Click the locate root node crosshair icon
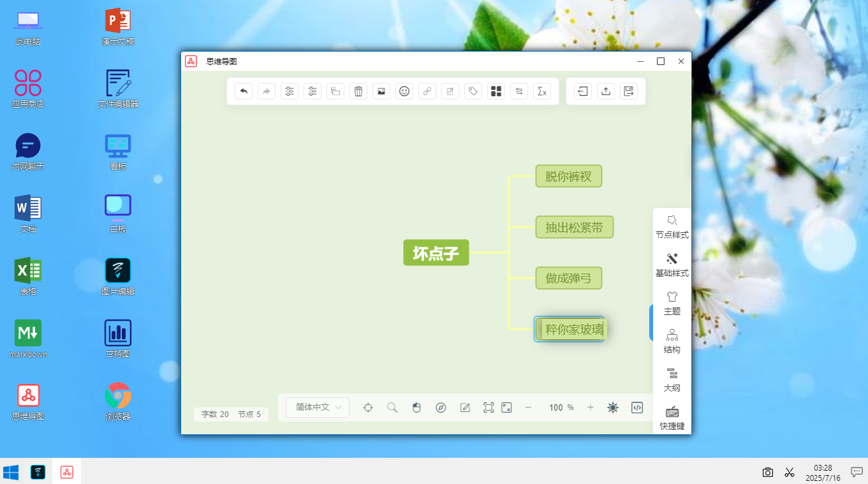868x484 pixels. coord(368,407)
